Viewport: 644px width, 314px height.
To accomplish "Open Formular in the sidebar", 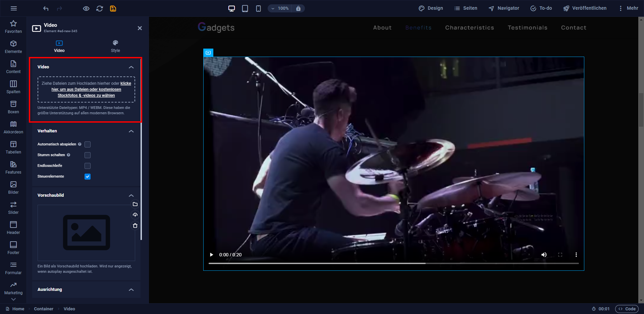I will tap(13, 268).
